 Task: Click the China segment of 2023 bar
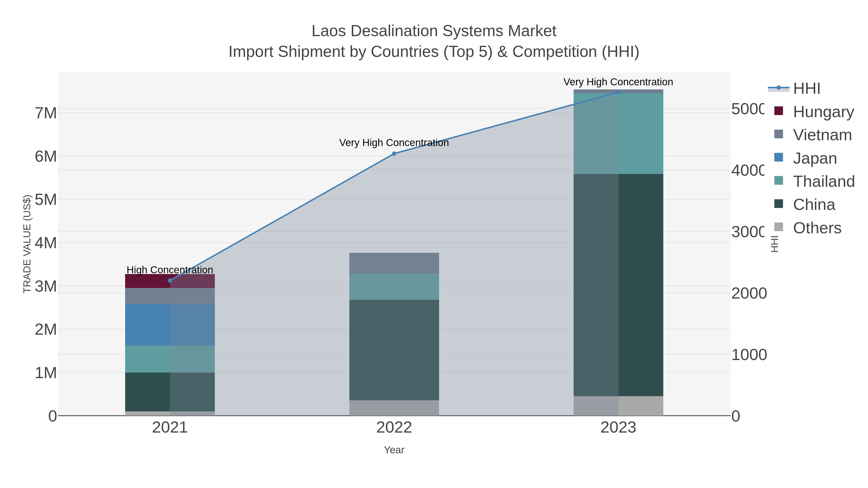point(618,285)
